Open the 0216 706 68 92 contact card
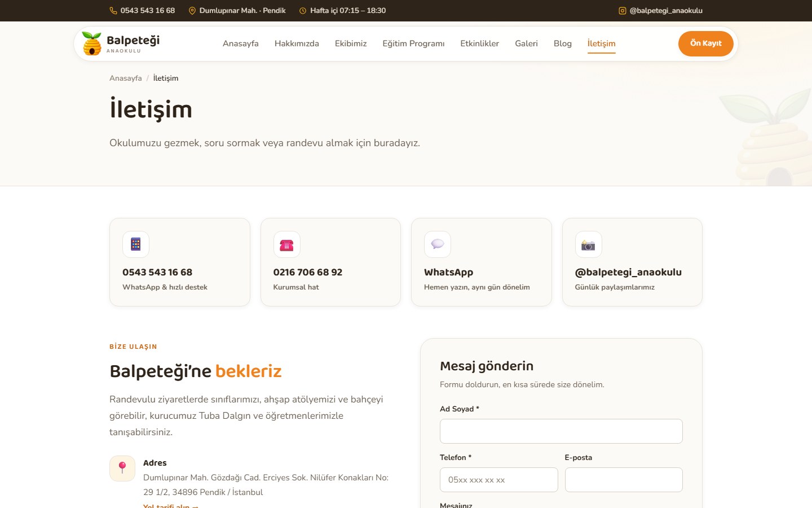This screenshot has height=508, width=812. click(330, 262)
